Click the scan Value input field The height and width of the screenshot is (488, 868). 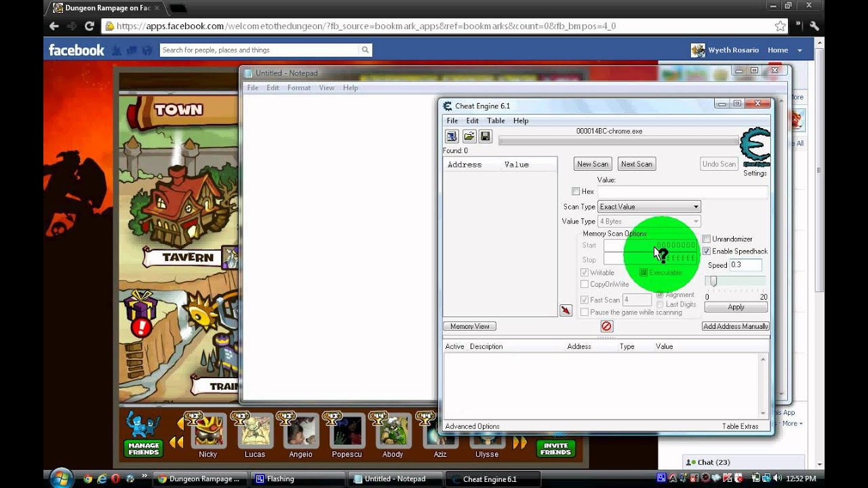pyautogui.click(x=682, y=192)
